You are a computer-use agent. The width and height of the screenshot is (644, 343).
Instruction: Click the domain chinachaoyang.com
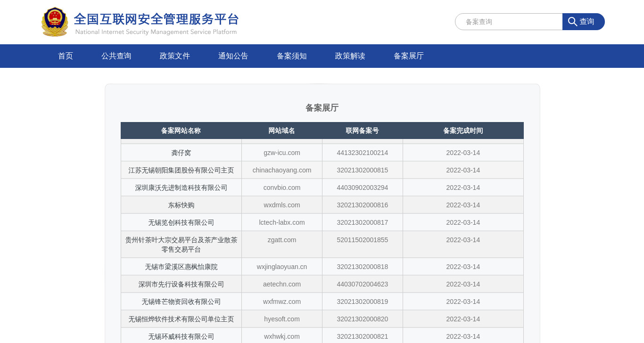coord(282,170)
